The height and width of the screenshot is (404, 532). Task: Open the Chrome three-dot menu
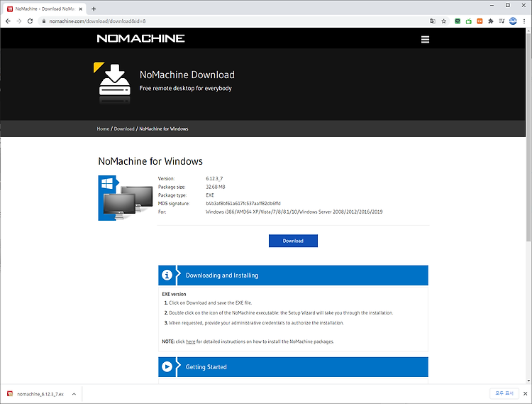click(x=524, y=21)
